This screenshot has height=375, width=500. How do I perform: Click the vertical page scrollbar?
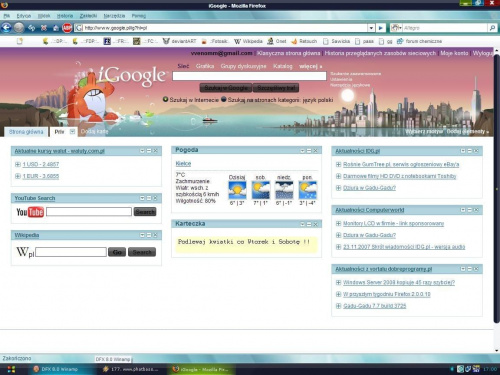[497, 188]
